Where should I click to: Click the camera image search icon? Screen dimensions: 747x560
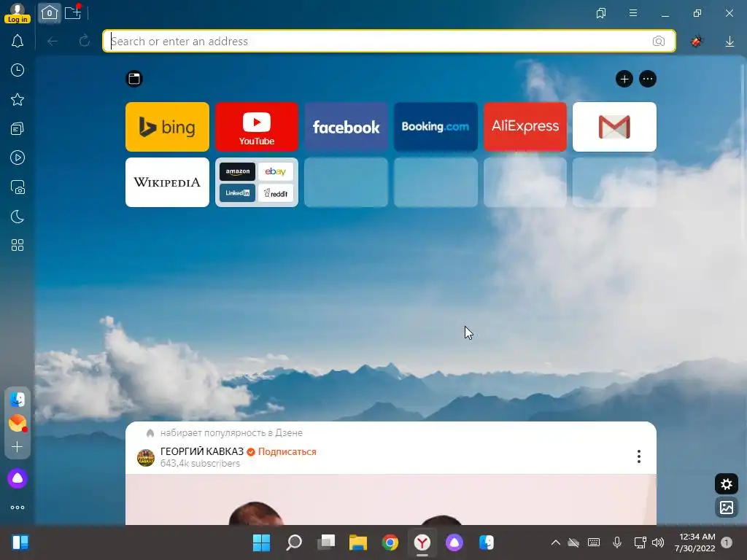coord(659,42)
